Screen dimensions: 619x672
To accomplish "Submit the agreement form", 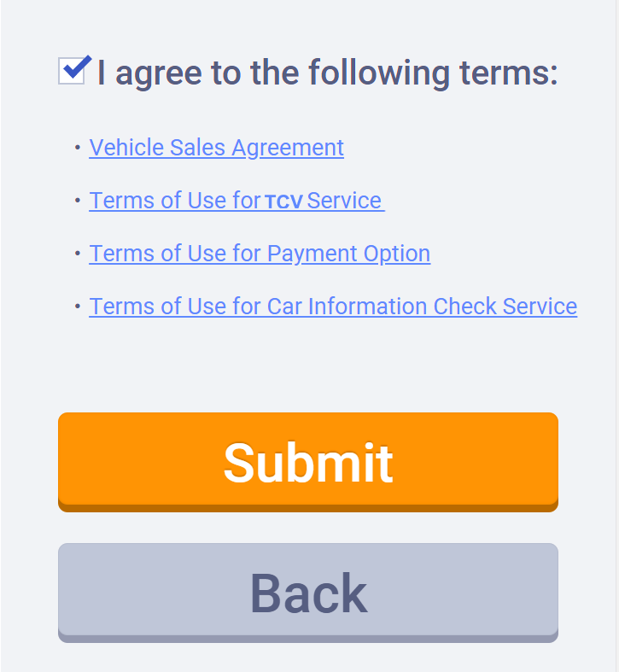I will pyautogui.click(x=307, y=462).
